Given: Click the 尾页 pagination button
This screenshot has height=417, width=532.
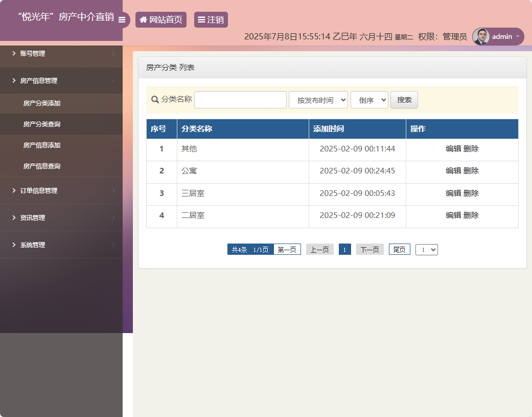Looking at the screenshot, I should [x=399, y=249].
